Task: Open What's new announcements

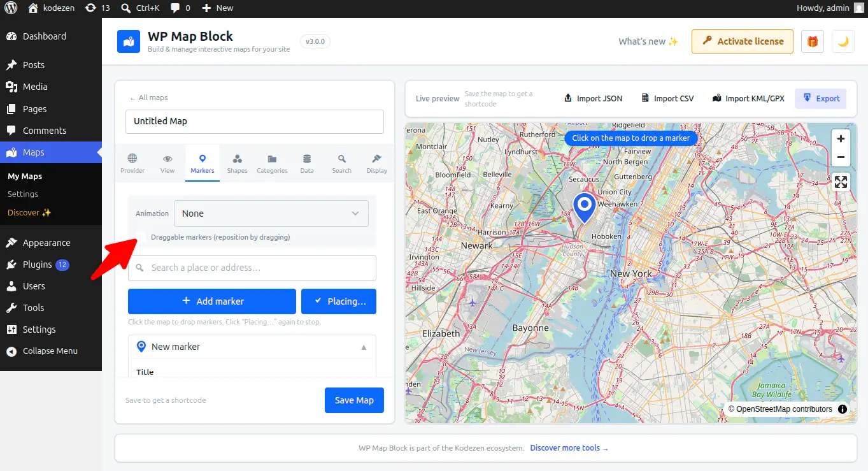Action: tap(648, 41)
